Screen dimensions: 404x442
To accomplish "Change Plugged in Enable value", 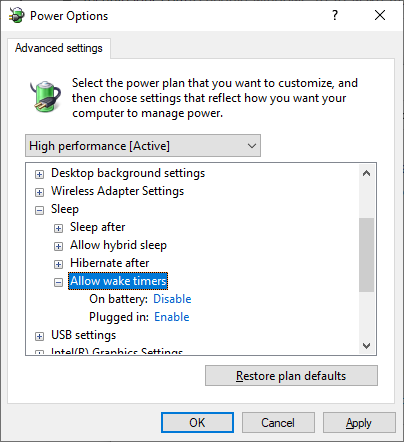I will tap(172, 317).
